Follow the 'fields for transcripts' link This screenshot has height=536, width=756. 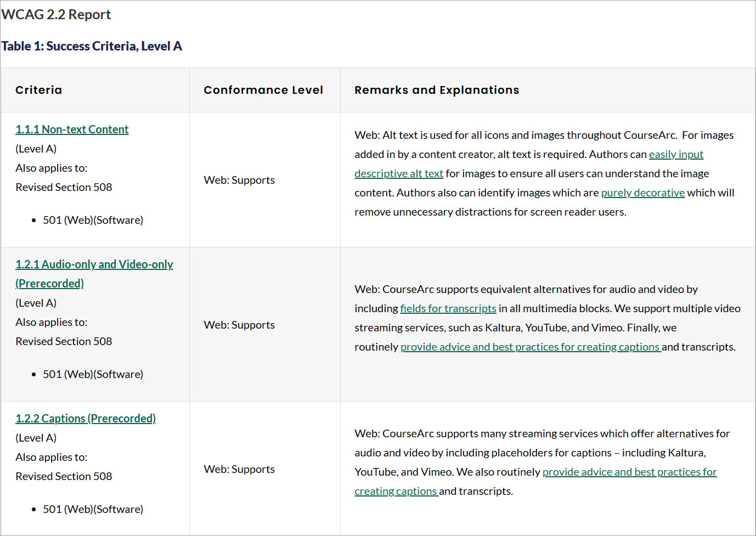click(448, 309)
